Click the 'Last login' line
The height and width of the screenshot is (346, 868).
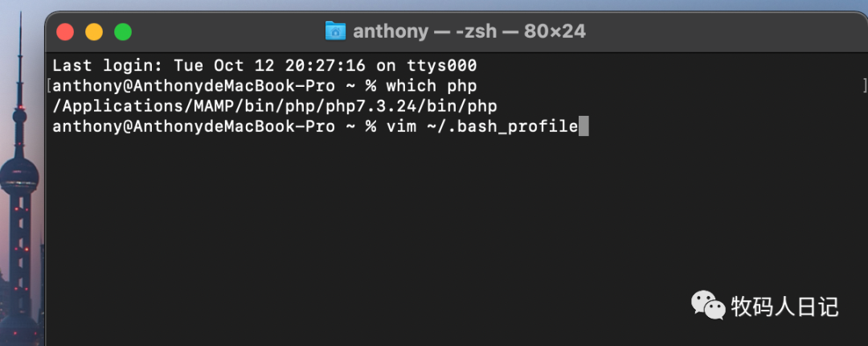pos(264,65)
